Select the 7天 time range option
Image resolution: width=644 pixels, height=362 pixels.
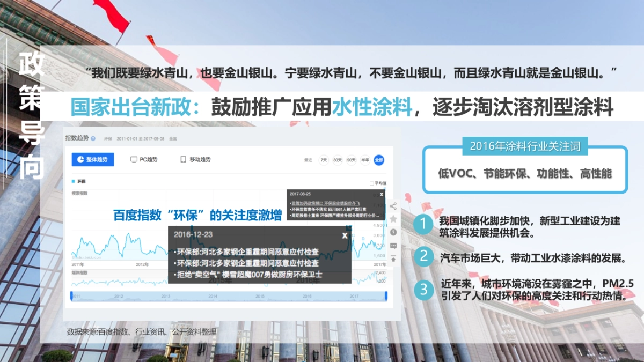coord(324,160)
